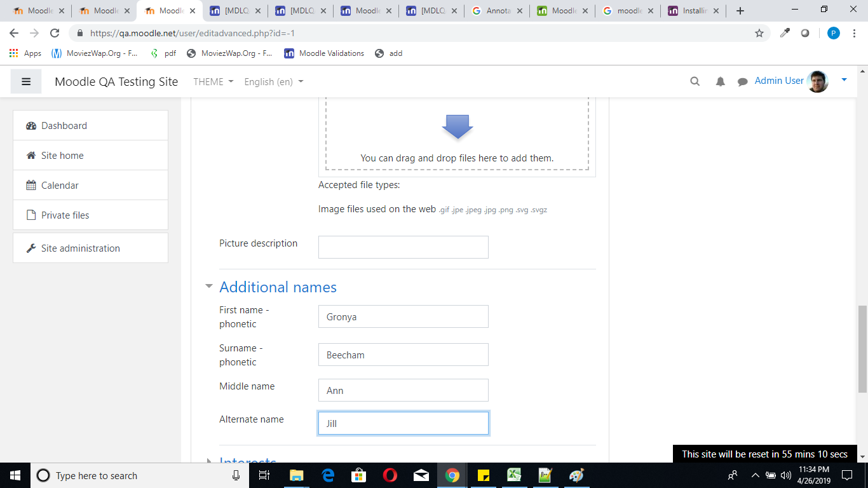Open a new browser tab plus button

pos(740,11)
